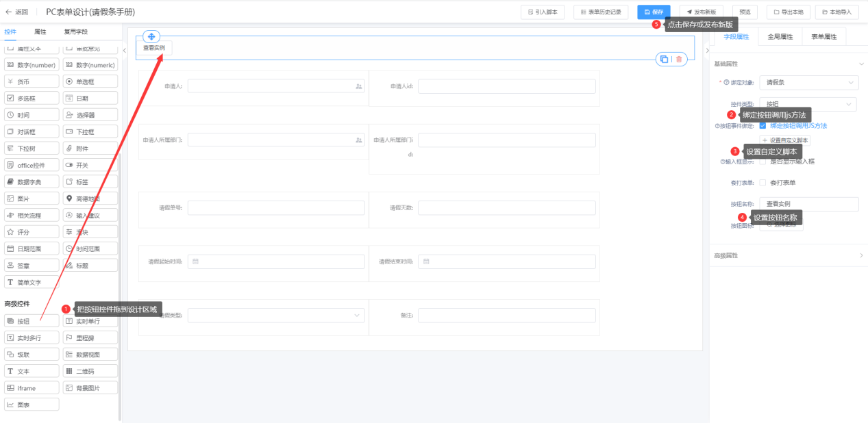Click the 预览 button
868x423 pixels.
pos(745,12)
